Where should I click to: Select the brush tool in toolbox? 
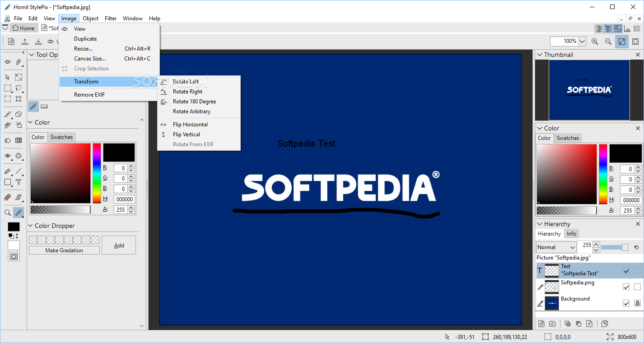pyautogui.click(x=8, y=114)
